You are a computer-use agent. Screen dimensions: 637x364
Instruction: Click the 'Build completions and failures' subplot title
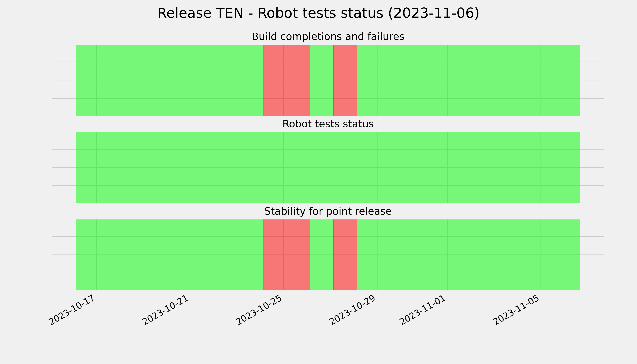coord(328,37)
